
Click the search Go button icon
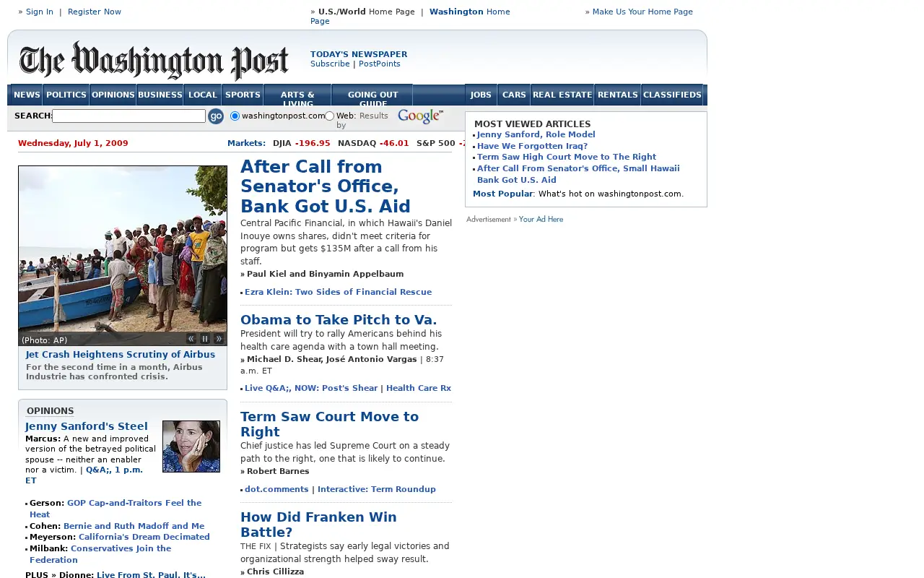[x=216, y=116]
